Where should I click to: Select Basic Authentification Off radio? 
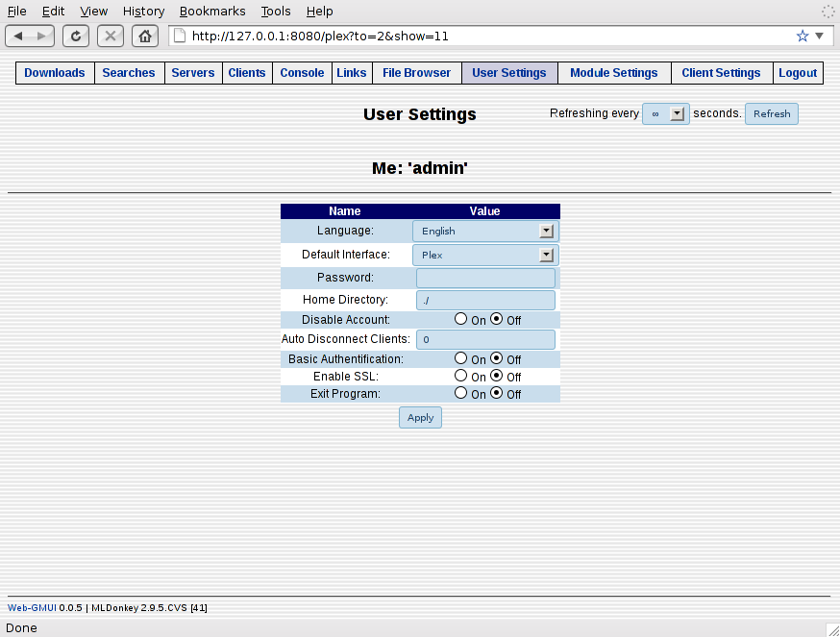tap(497, 357)
